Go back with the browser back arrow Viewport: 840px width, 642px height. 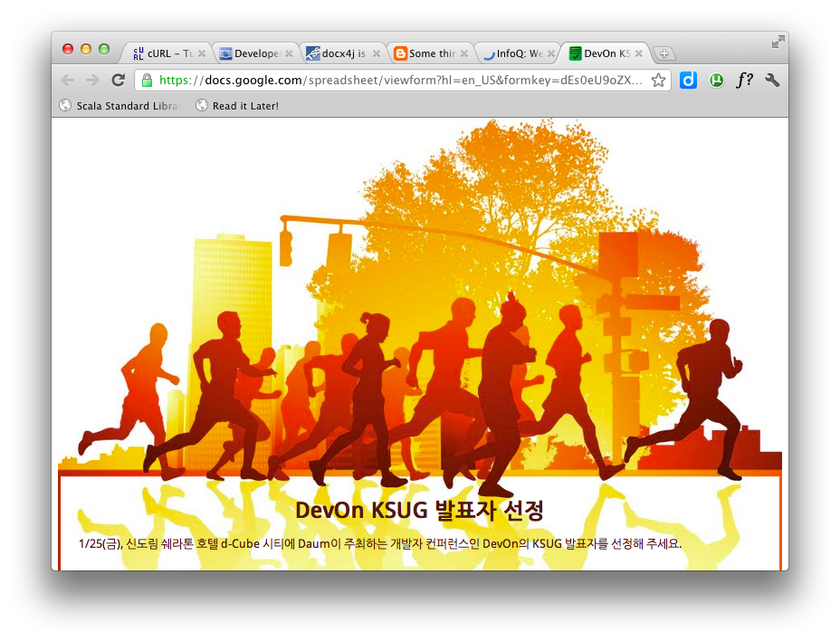[x=68, y=81]
